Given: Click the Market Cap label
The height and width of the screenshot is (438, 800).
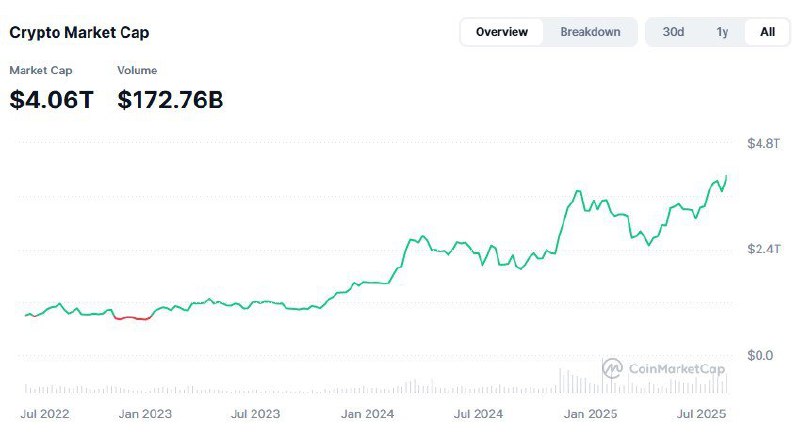Looking at the screenshot, I should click(41, 70).
